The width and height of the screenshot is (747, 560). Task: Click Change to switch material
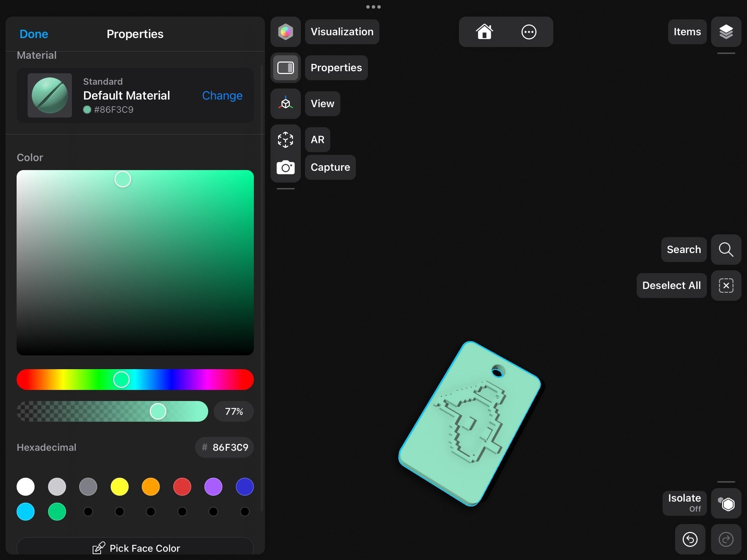222,96
